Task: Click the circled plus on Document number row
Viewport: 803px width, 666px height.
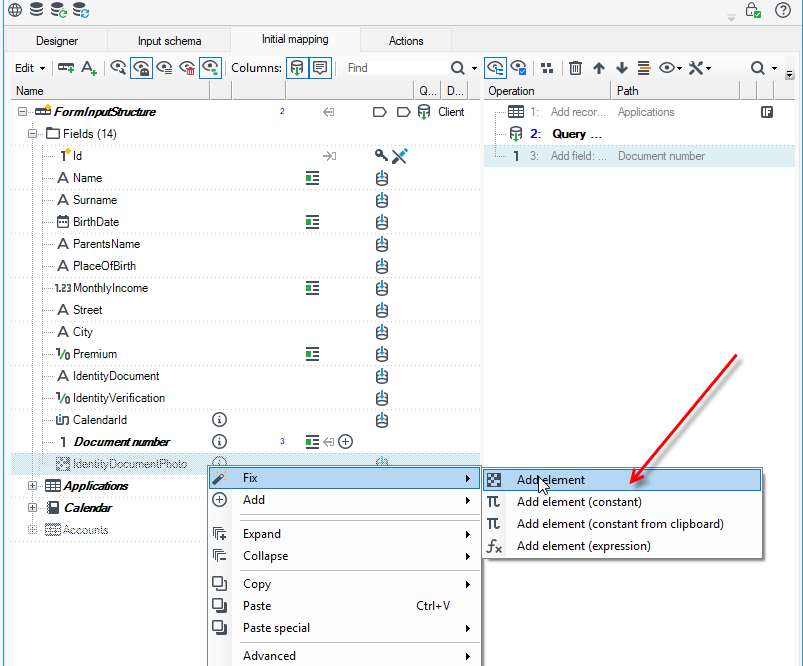Action: pos(346,442)
